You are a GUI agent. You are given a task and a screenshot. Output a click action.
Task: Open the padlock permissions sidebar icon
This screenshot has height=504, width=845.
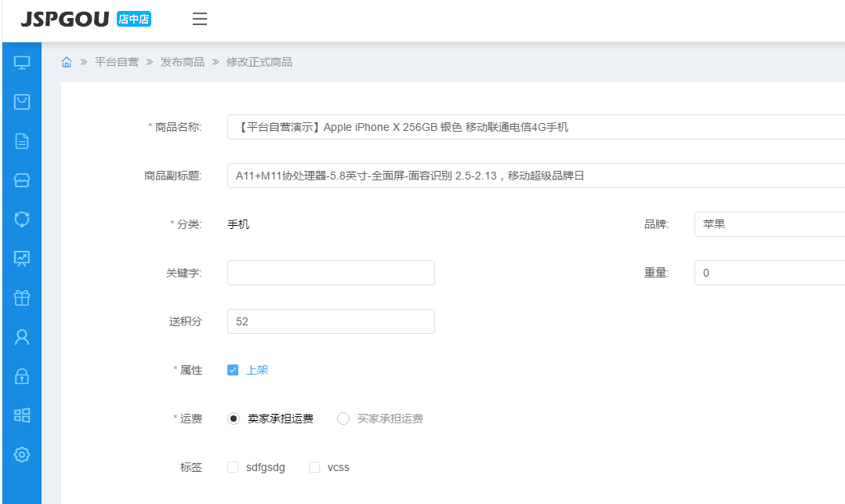point(22,375)
